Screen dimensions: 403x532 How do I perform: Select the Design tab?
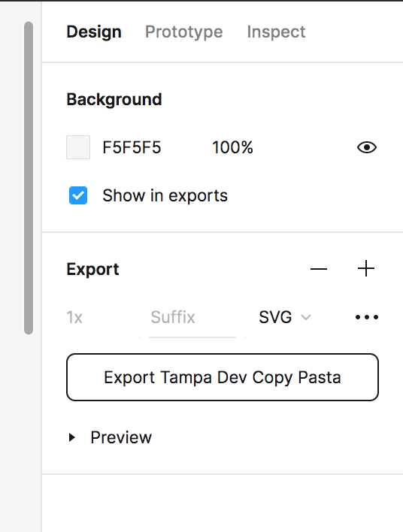pyautogui.click(x=94, y=32)
